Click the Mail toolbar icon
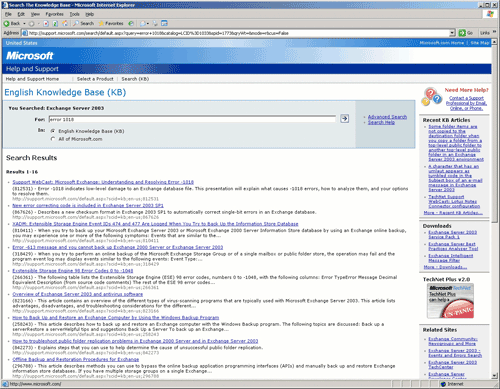Viewport: 500px width, 389px height. pos(143,24)
